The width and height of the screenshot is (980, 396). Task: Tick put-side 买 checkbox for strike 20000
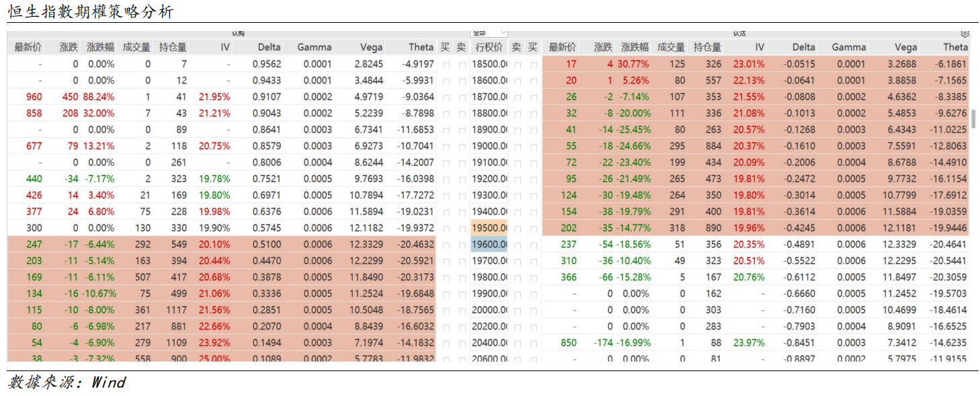tap(533, 310)
